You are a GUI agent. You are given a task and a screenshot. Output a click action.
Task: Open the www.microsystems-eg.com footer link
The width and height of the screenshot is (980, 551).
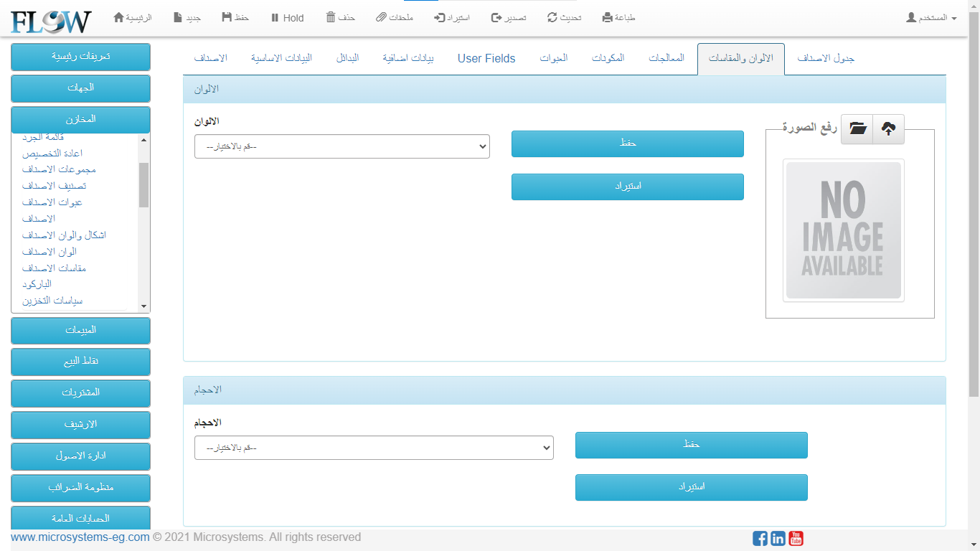(x=80, y=537)
